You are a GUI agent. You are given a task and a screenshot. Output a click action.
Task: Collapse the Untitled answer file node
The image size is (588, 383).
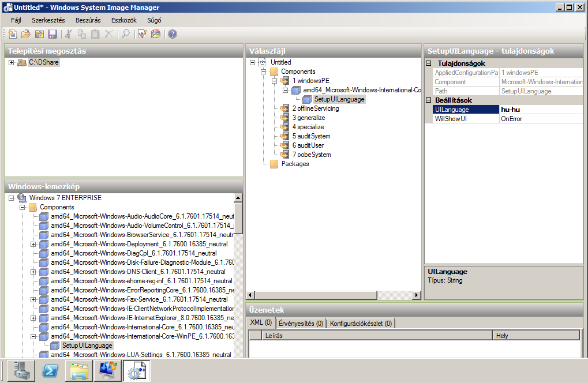(252, 63)
